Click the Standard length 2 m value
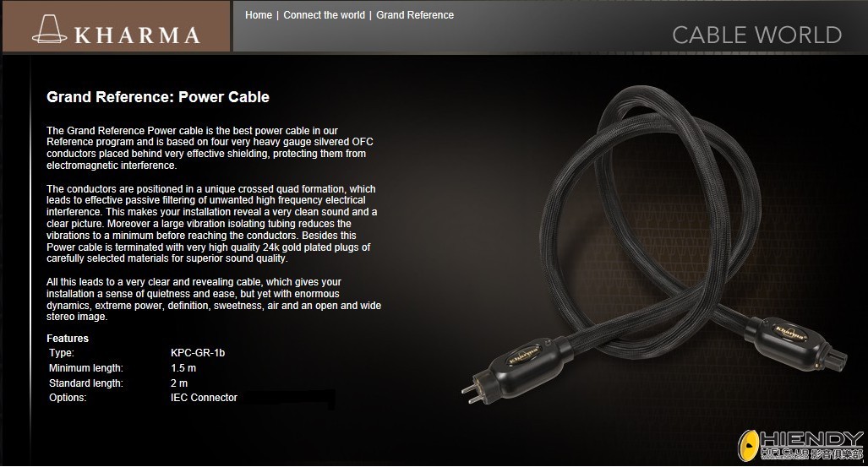The image size is (868, 467). coord(179,383)
